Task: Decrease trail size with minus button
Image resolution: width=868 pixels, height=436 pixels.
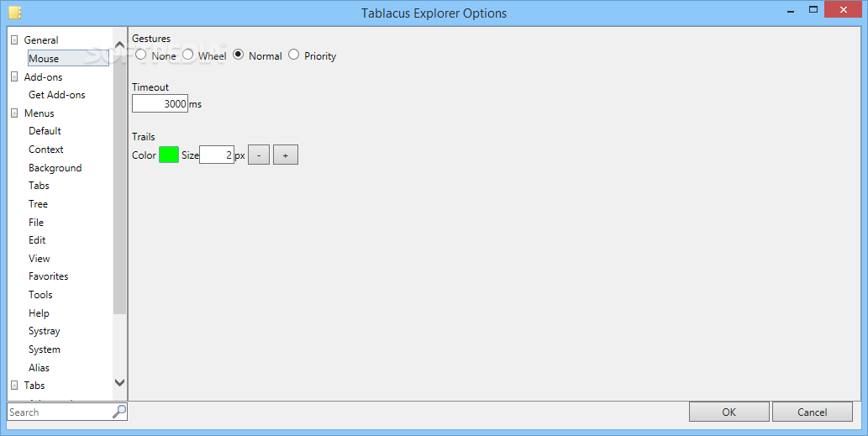Action: coord(259,155)
